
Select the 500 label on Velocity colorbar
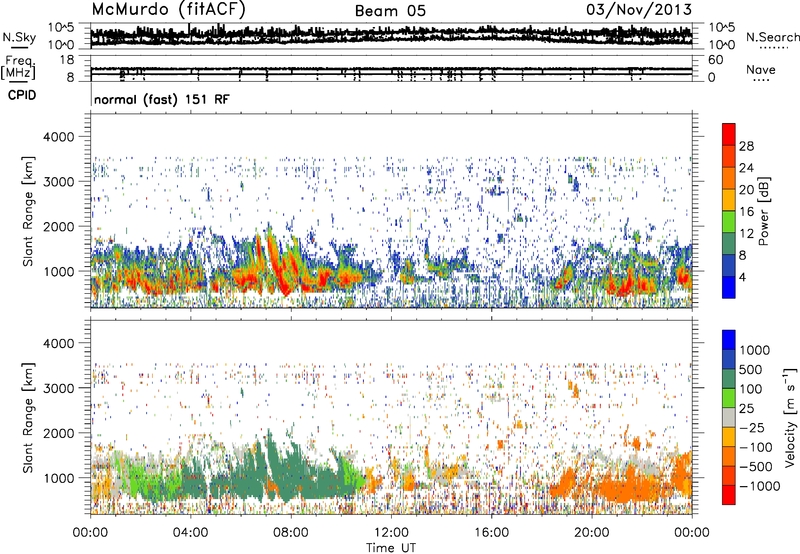click(751, 370)
